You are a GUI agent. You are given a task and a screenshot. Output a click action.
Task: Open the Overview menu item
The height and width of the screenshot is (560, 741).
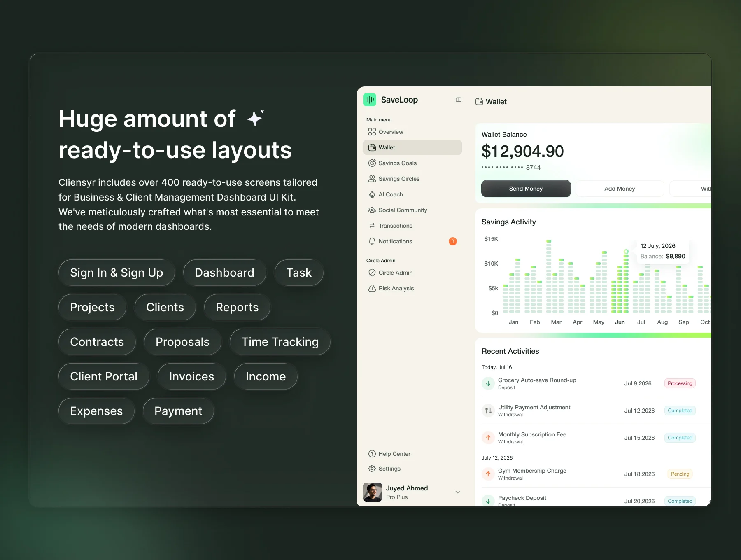[412, 132]
